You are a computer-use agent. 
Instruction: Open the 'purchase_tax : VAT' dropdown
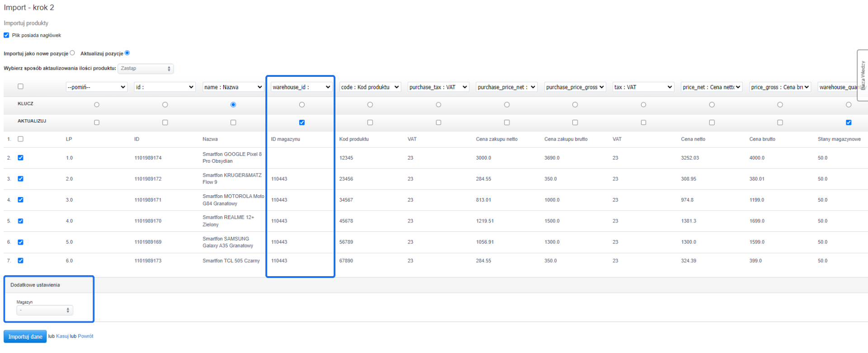point(438,87)
